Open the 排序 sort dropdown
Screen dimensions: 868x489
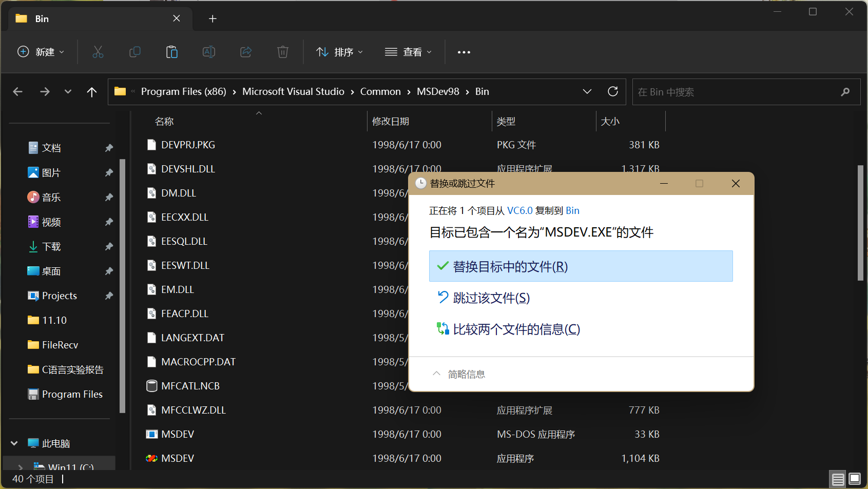pos(339,52)
